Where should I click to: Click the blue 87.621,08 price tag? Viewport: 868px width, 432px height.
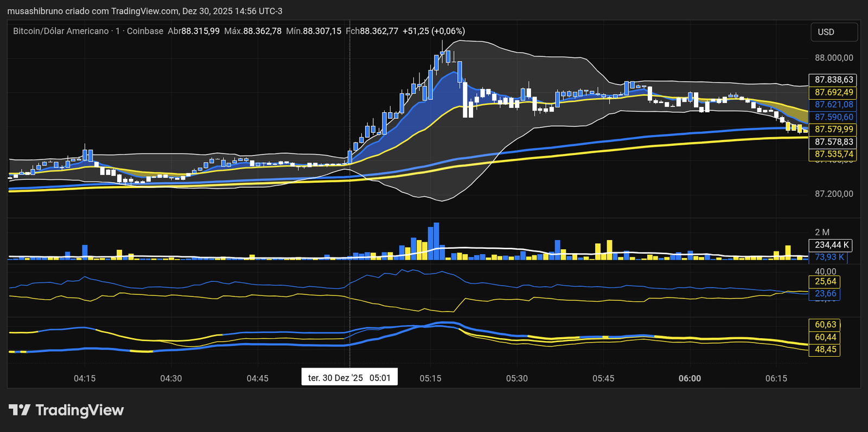(x=833, y=105)
